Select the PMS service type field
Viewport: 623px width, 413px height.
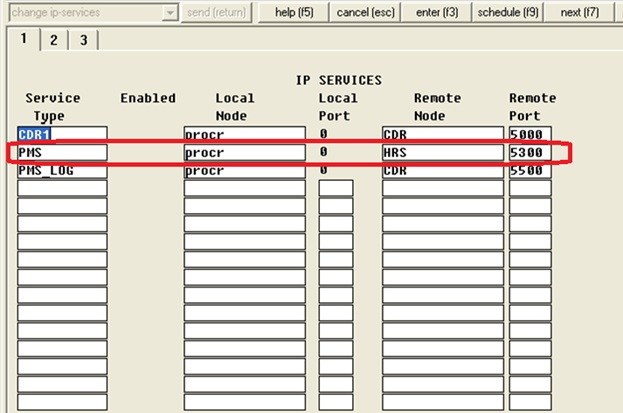tap(62, 152)
